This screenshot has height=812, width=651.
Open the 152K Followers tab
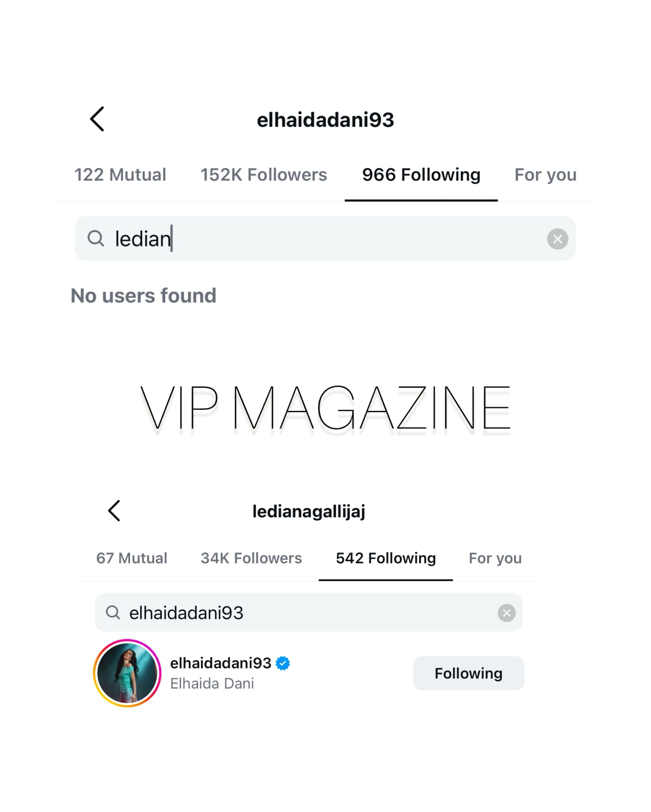point(264,175)
